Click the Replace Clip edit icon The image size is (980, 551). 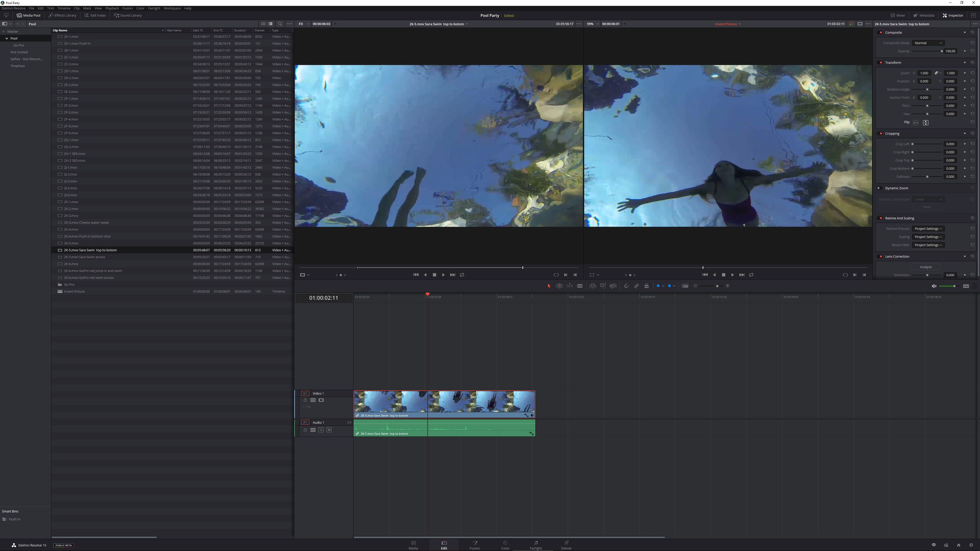(x=613, y=286)
